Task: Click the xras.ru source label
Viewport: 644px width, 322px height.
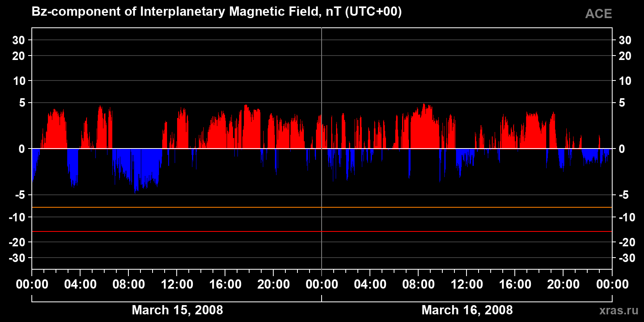Action: (x=619, y=310)
